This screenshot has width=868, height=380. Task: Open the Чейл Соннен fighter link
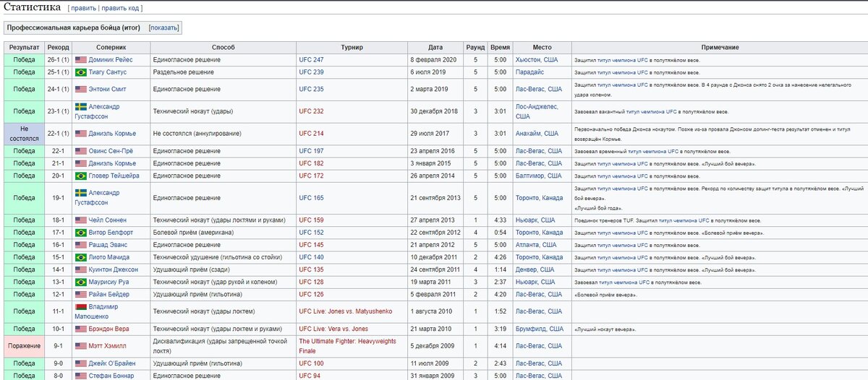click(109, 220)
